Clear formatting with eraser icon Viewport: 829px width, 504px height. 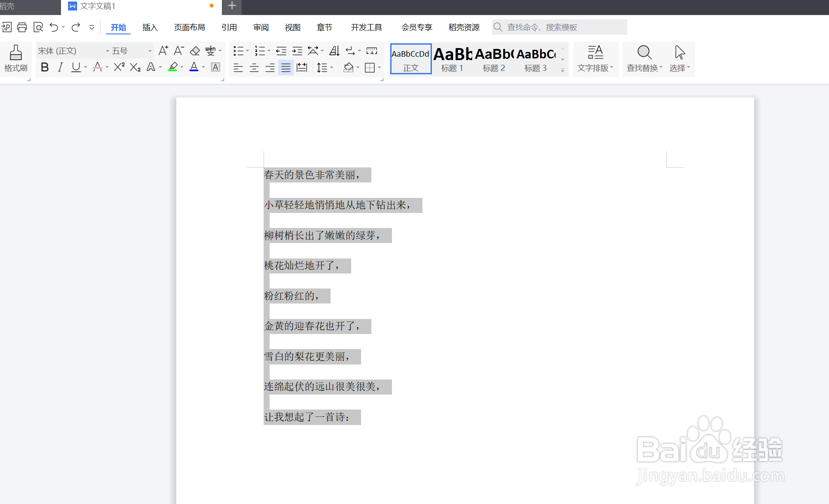tap(195, 51)
